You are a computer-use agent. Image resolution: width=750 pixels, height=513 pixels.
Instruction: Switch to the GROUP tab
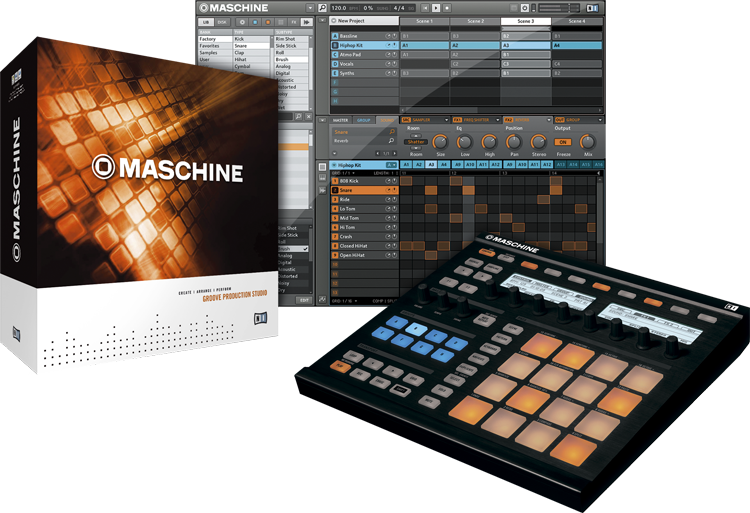point(364,120)
